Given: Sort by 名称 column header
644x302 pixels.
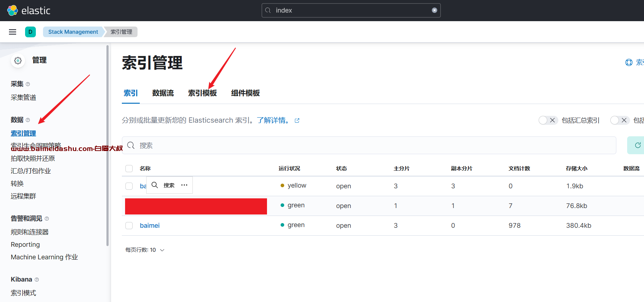Looking at the screenshot, I should 145,169.
